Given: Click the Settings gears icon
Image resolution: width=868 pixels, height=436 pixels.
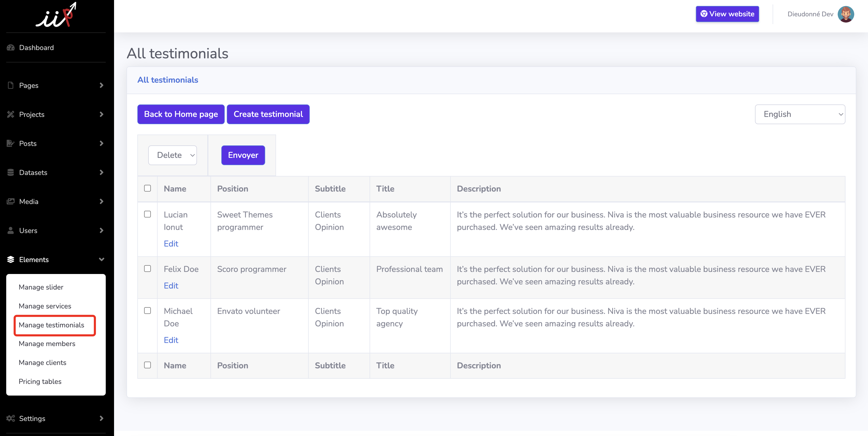Looking at the screenshot, I should tap(11, 418).
